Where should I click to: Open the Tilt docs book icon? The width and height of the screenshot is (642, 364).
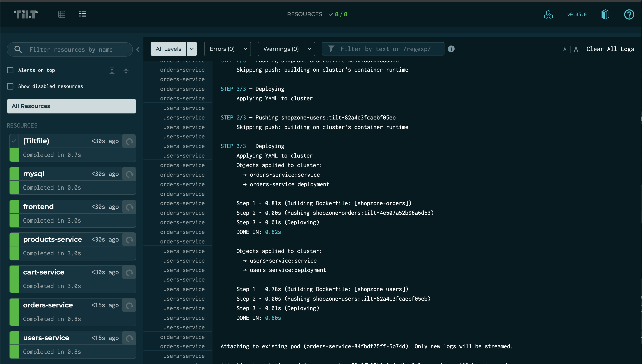605,14
